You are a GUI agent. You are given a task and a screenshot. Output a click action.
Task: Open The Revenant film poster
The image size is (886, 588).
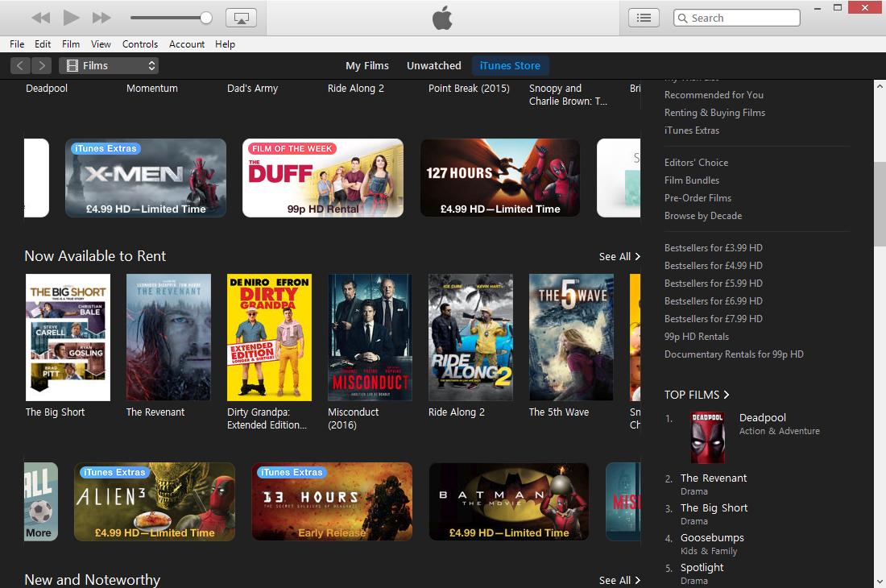tap(168, 337)
